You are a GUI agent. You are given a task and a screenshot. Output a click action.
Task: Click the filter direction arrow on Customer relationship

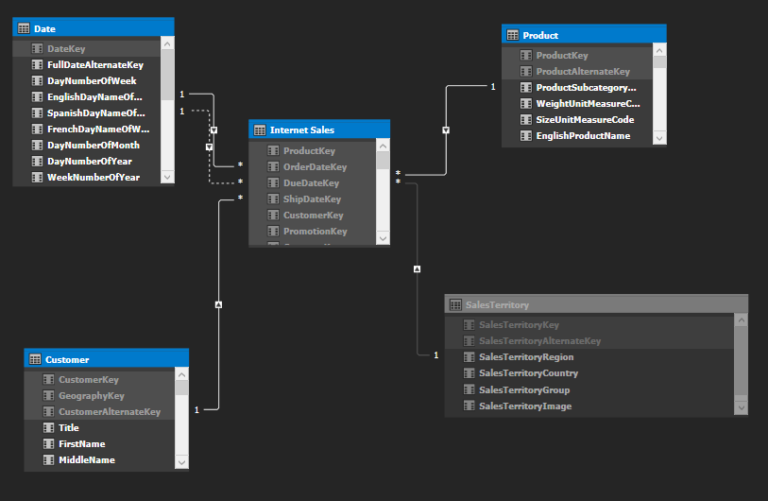click(x=219, y=303)
